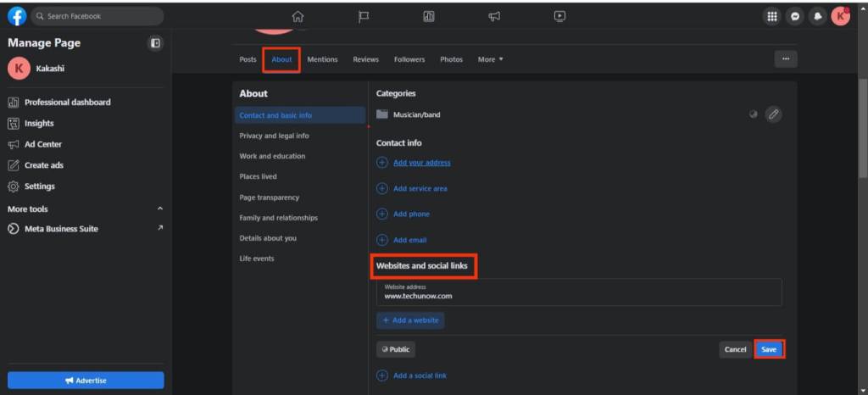Click the plus icon next to Add your address

pos(382,163)
